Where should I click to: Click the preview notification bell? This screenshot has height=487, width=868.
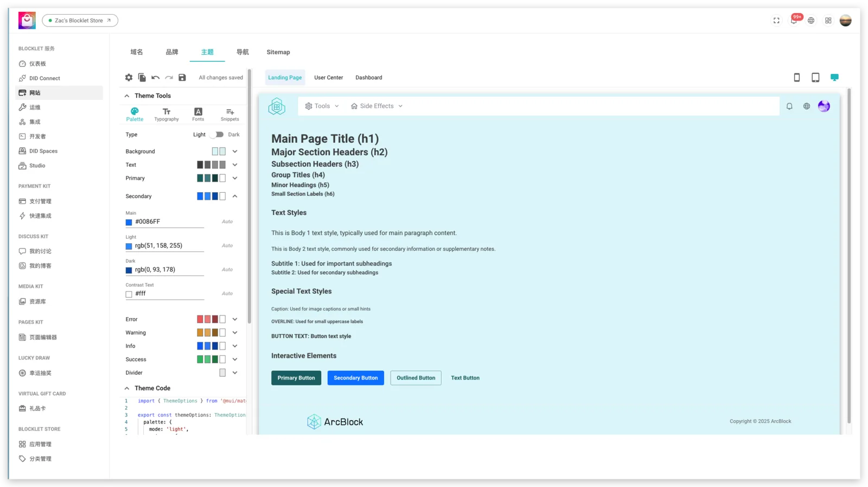(789, 106)
